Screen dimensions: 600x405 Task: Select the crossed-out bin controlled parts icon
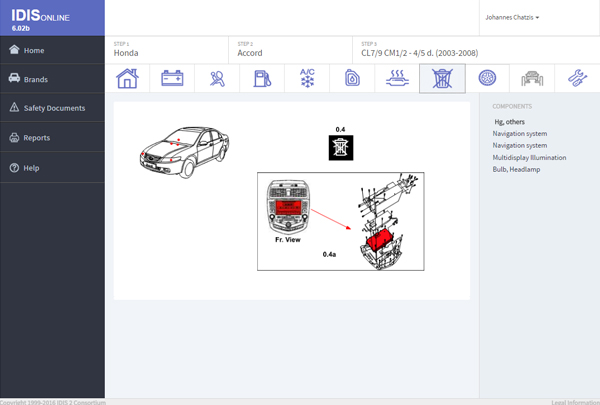442,78
